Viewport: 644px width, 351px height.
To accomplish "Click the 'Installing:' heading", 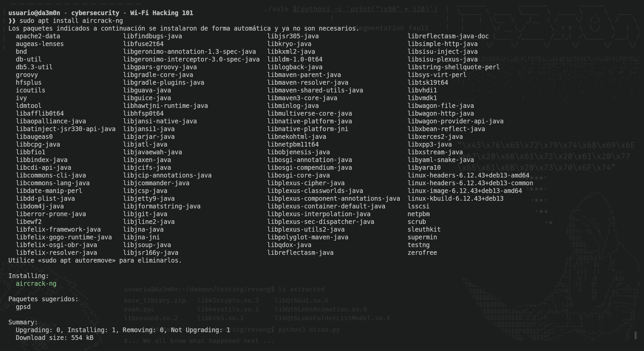I will (29, 276).
